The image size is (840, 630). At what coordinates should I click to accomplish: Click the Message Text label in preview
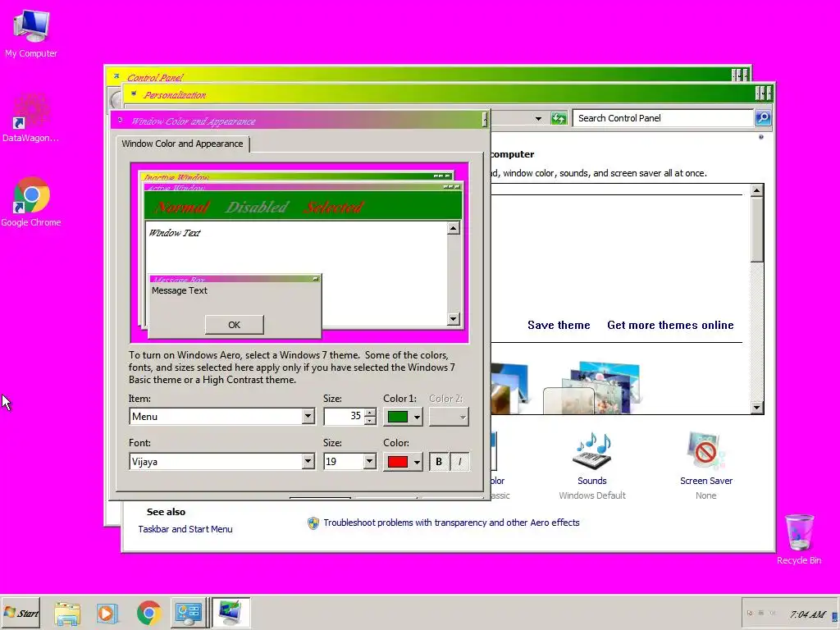pos(180,290)
